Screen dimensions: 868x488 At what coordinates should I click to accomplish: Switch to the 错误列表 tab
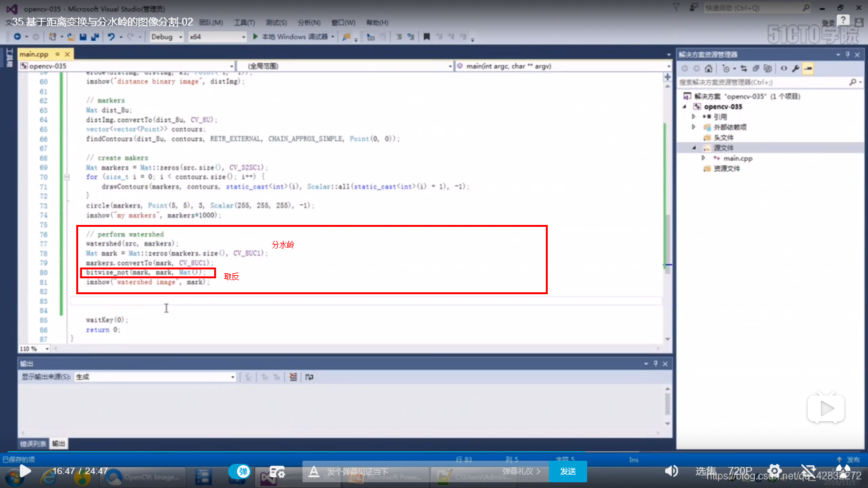(x=33, y=444)
